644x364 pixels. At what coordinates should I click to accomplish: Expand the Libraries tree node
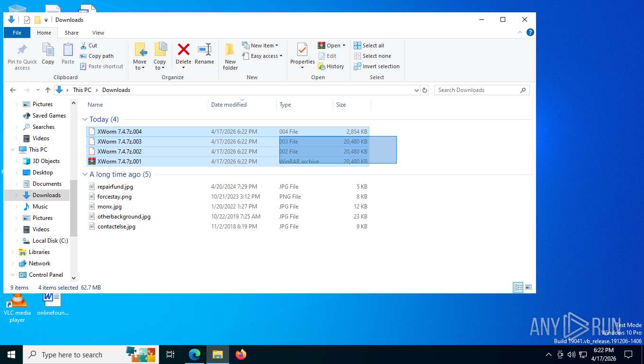(x=13, y=252)
